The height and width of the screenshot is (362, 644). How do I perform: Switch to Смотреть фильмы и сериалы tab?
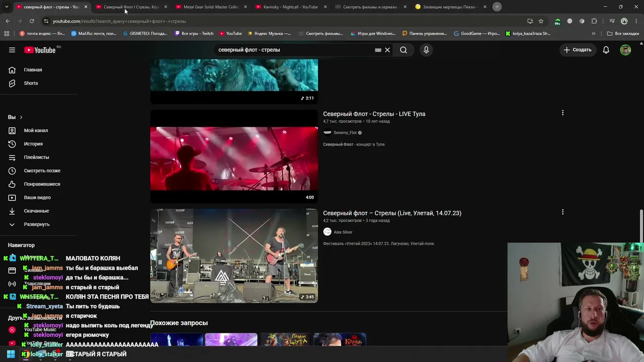click(x=371, y=7)
